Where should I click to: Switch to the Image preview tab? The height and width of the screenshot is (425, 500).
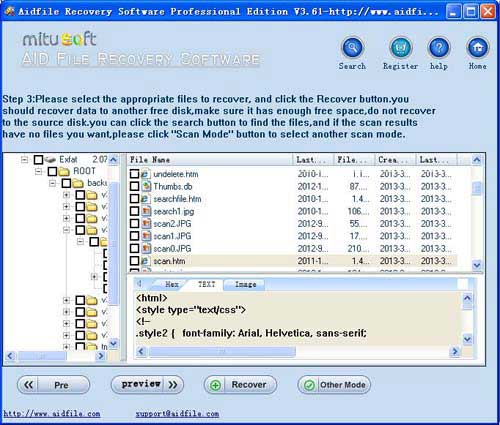246,284
